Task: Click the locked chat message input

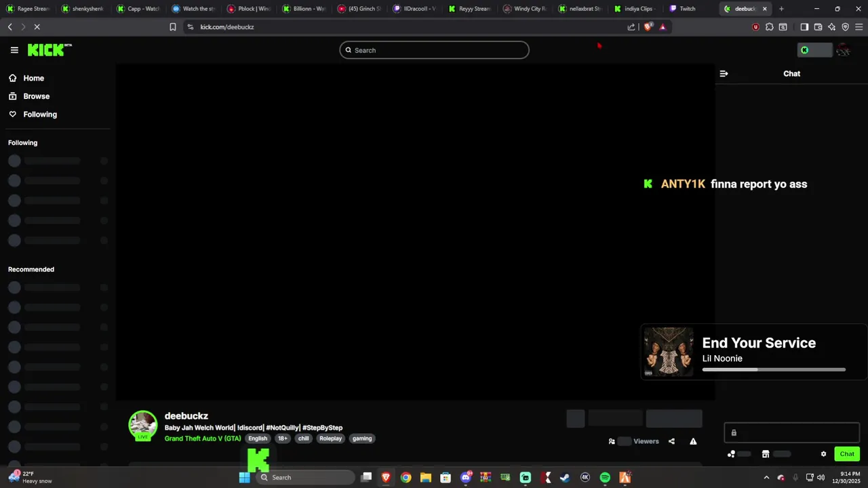Action: 792,432
